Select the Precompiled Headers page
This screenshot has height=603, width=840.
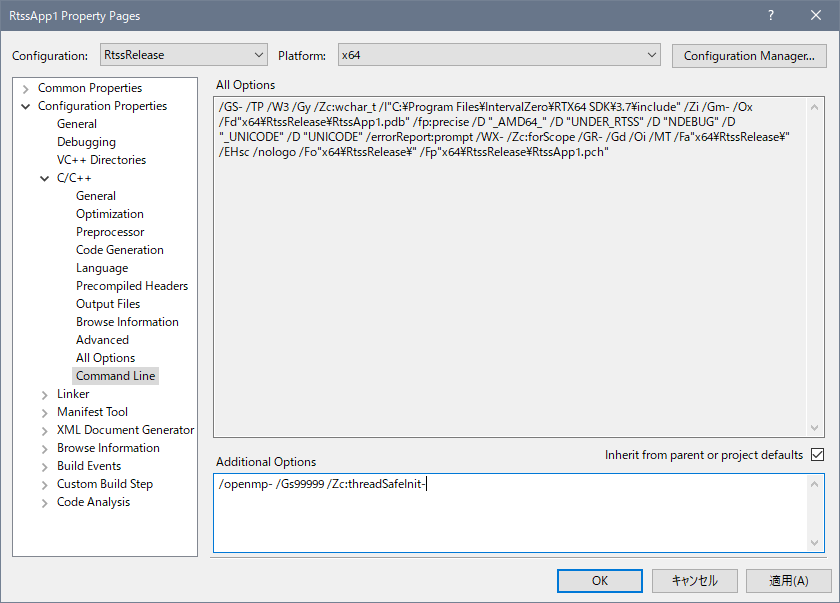tap(132, 285)
